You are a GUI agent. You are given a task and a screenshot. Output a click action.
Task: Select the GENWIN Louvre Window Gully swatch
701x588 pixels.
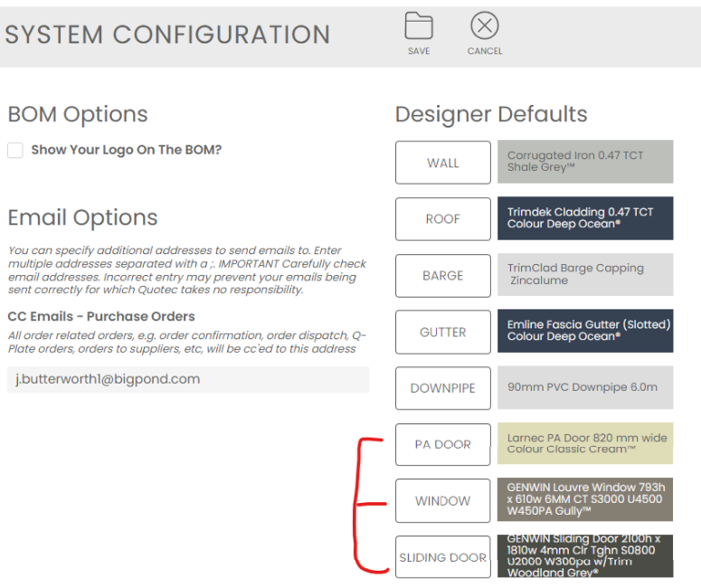585,500
